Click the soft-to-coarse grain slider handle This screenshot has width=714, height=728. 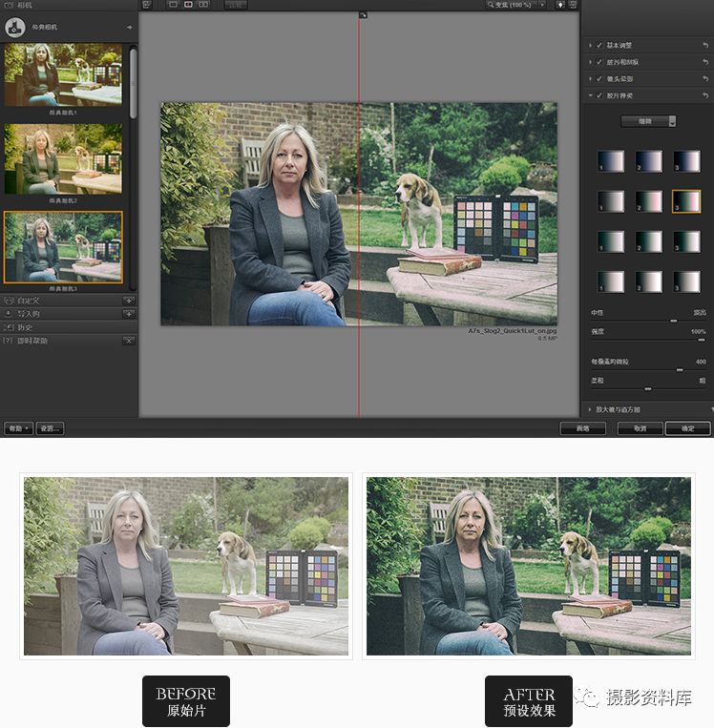[648, 388]
